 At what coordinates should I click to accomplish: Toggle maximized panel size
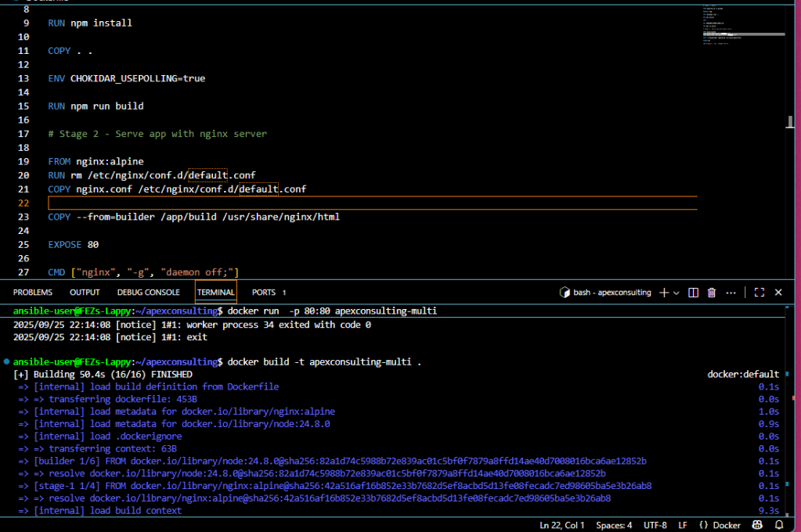[x=760, y=293]
